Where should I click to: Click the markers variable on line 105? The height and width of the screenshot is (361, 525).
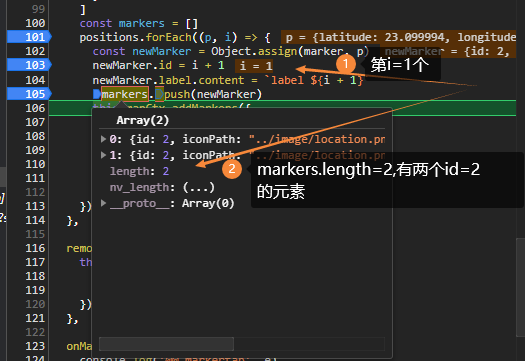125,94
